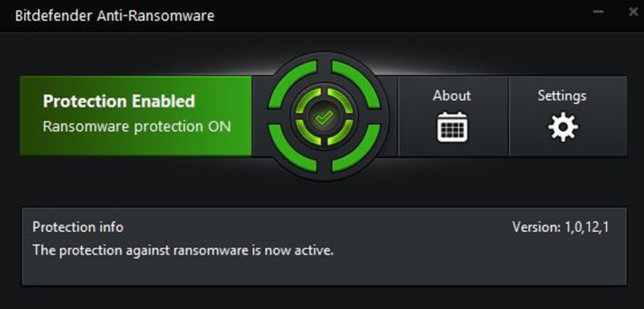The image size is (644, 309).
Task: Close the Bitdefender Anti-Ransomware window
Action: point(634,12)
